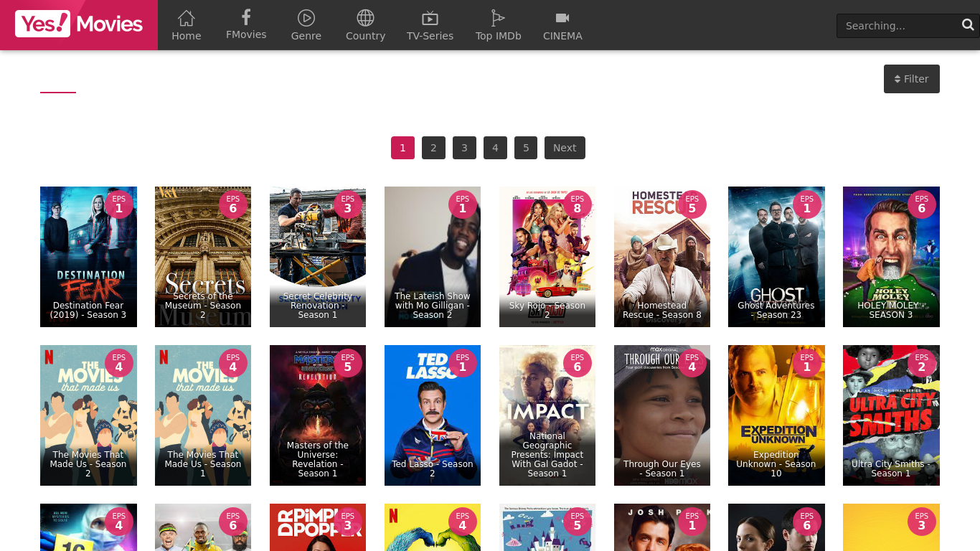
Task: Click the Yes! Movies logo
Action: coord(79,24)
